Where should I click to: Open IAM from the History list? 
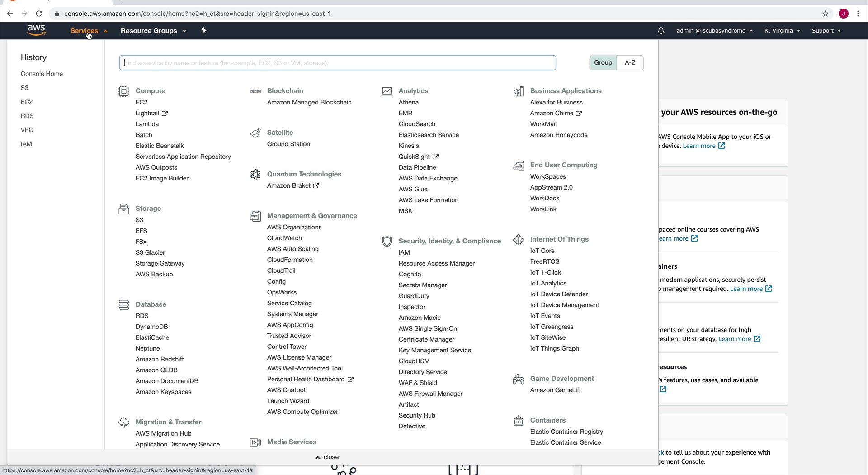[26, 144]
